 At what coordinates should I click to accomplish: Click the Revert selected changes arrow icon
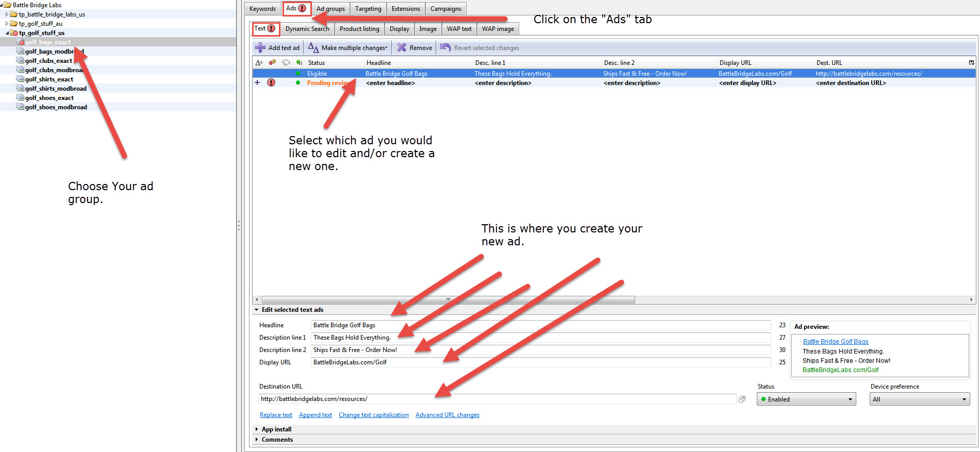445,48
